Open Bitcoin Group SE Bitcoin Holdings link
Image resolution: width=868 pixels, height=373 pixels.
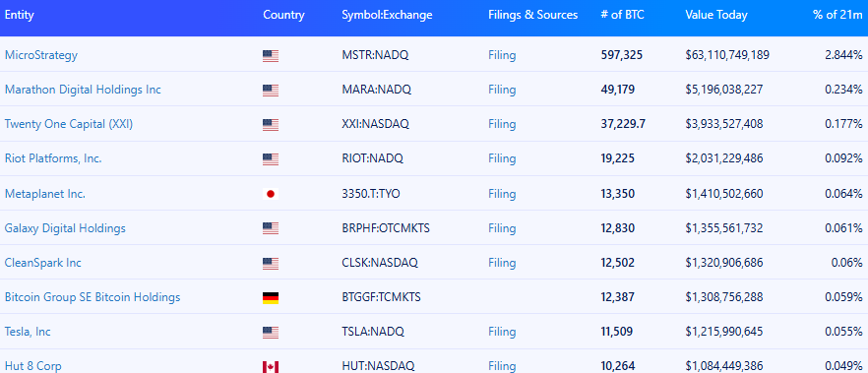click(x=93, y=297)
